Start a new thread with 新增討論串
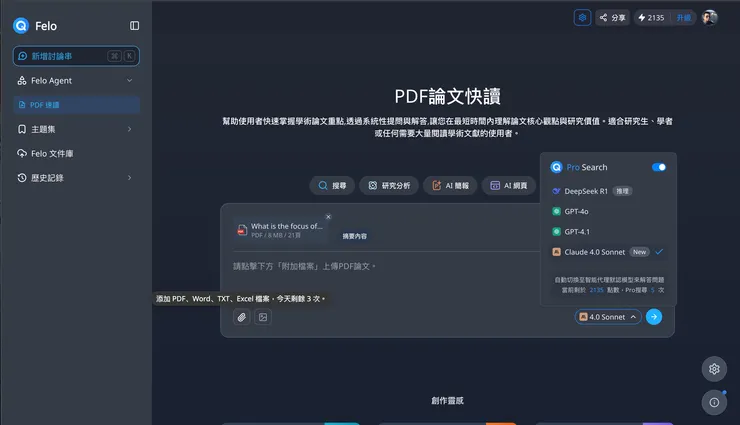 [x=76, y=56]
